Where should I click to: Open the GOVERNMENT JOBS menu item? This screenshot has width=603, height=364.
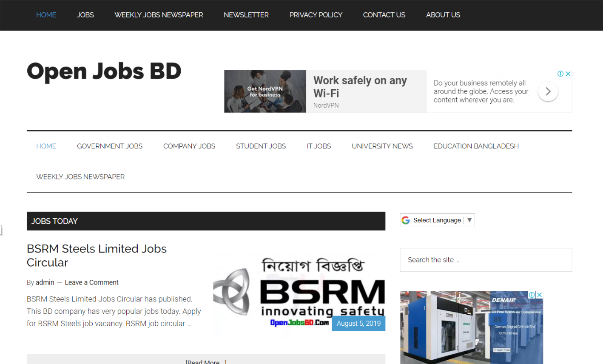click(x=109, y=146)
